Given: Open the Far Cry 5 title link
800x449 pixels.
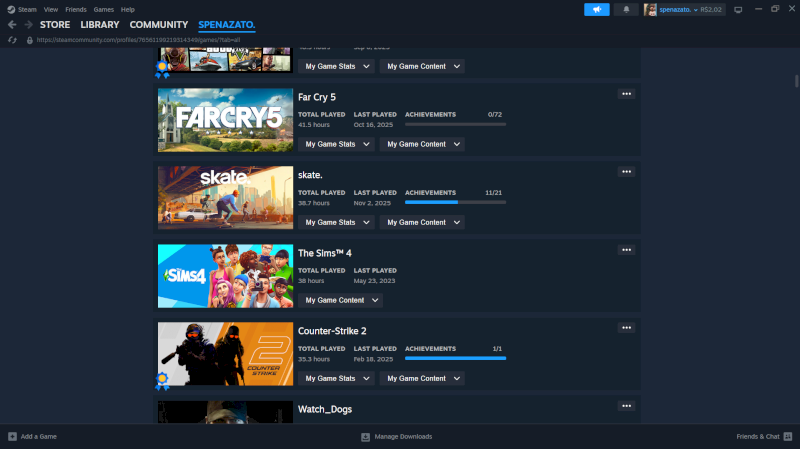Looking at the screenshot, I should tap(317, 97).
